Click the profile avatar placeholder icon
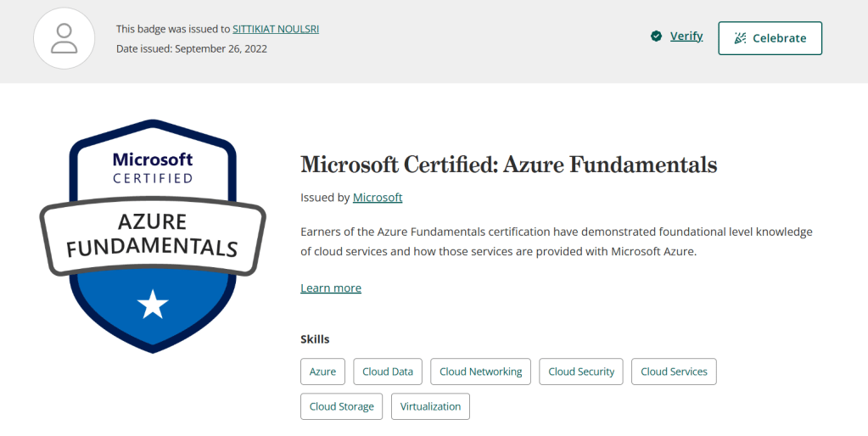The height and width of the screenshot is (436, 868). pos(64,38)
